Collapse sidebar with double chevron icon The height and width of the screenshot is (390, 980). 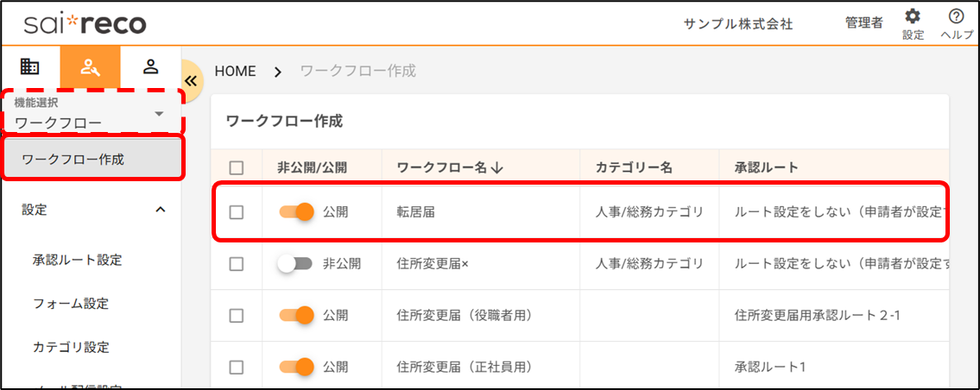[x=191, y=79]
